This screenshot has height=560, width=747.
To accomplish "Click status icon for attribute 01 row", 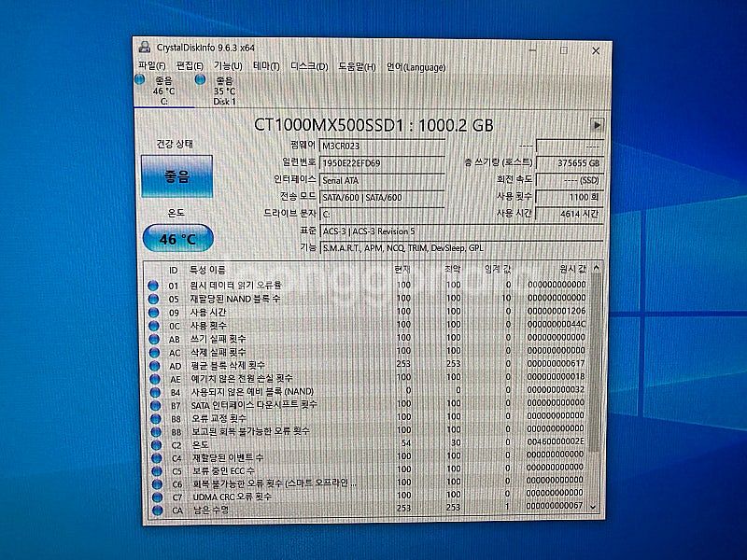I will (x=153, y=286).
